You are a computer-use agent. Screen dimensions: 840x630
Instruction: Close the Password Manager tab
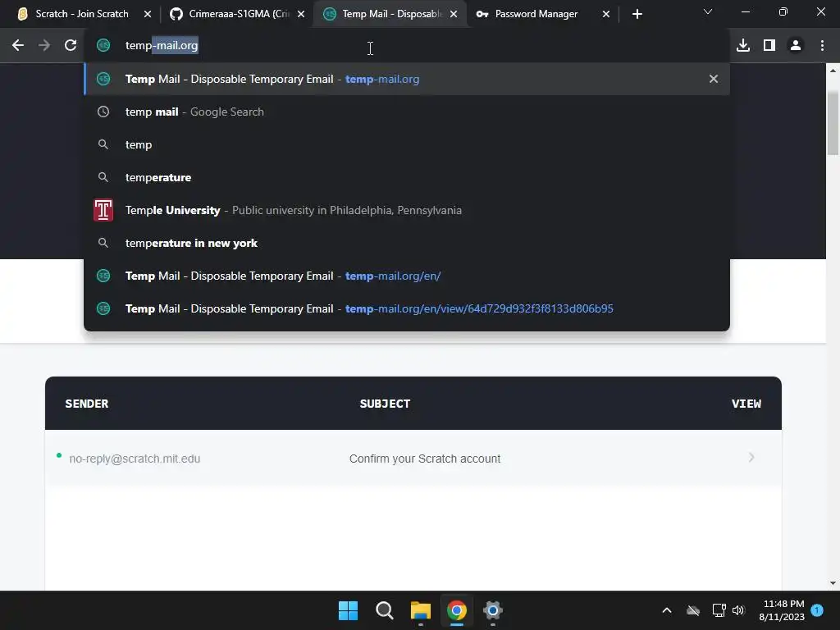pos(606,14)
